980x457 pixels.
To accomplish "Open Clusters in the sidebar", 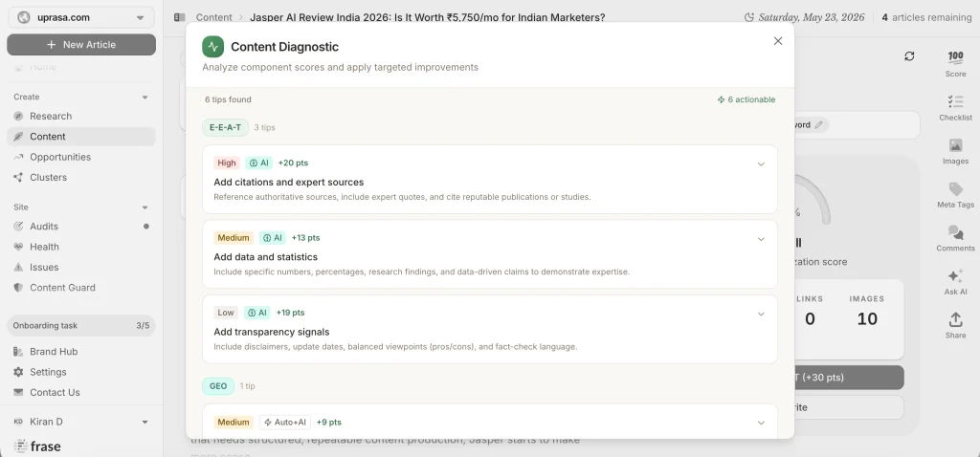I will point(48,177).
